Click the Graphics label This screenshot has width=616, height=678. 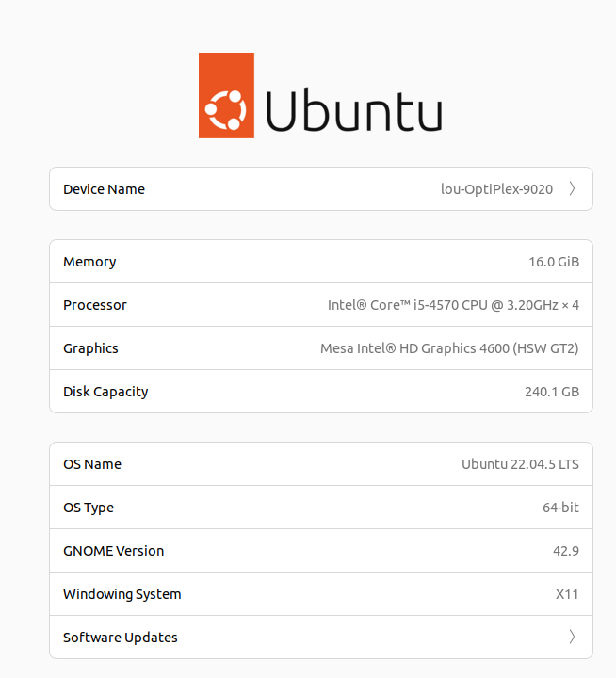[x=90, y=348]
